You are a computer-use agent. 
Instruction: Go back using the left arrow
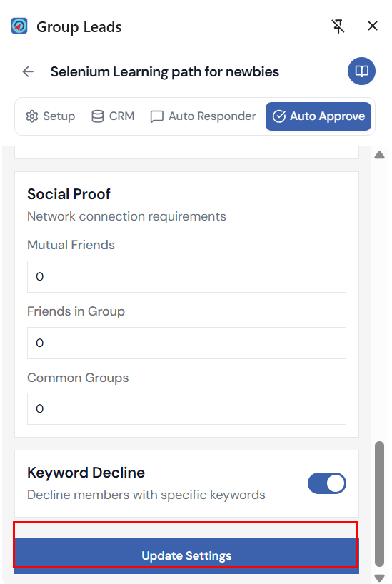[x=28, y=71]
